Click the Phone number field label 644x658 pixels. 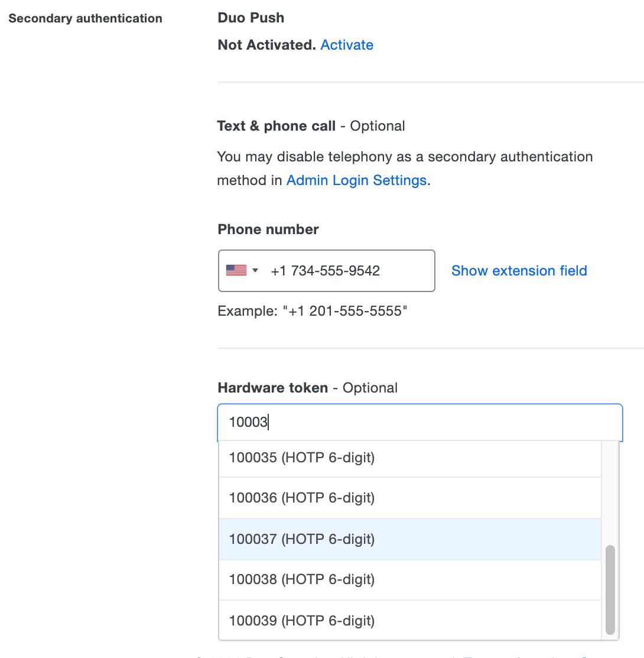(268, 229)
